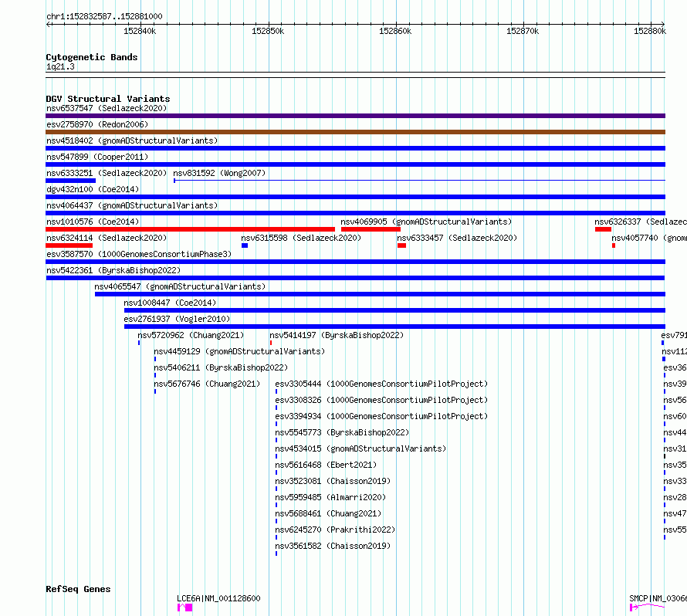687x616 pixels.
Task: Select the esv2758970 (Redon2006) brown variant bar
Action: [355, 132]
